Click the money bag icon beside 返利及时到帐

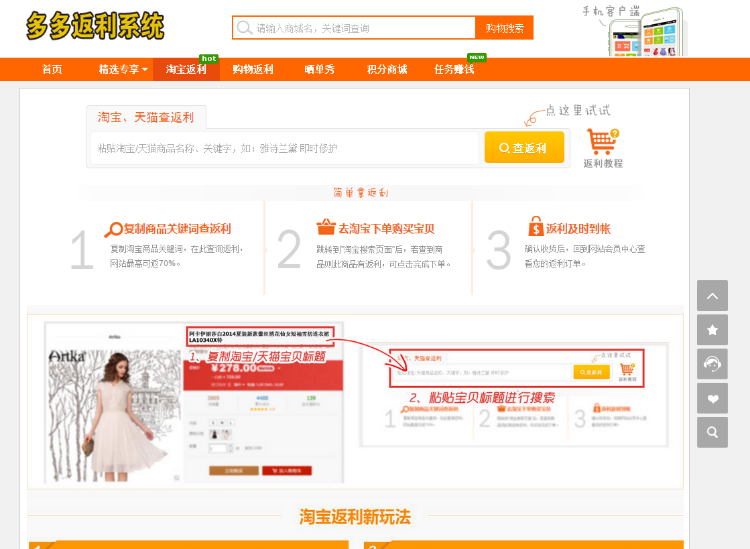pyautogui.click(x=536, y=226)
